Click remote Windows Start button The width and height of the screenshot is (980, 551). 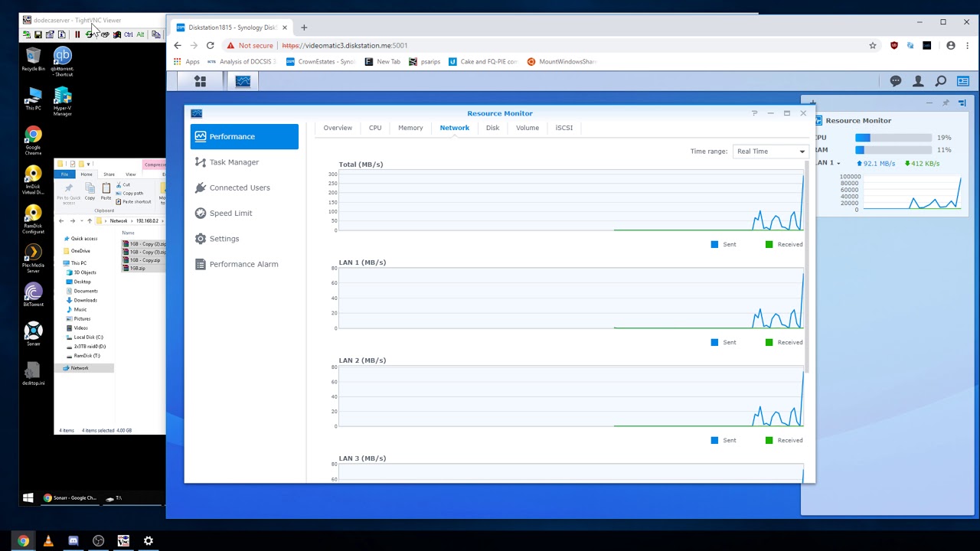[x=28, y=498]
